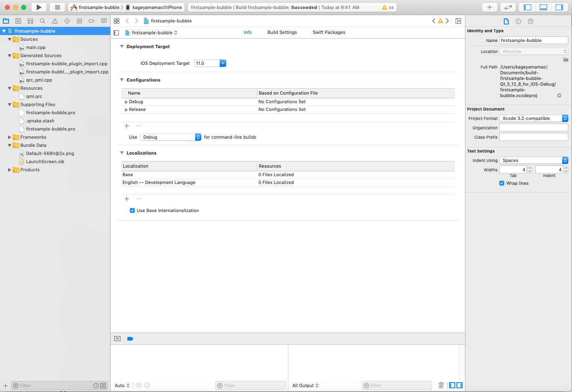
Task: Toggle the Debug area visibility
Action: pyautogui.click(x=543, y=7)
